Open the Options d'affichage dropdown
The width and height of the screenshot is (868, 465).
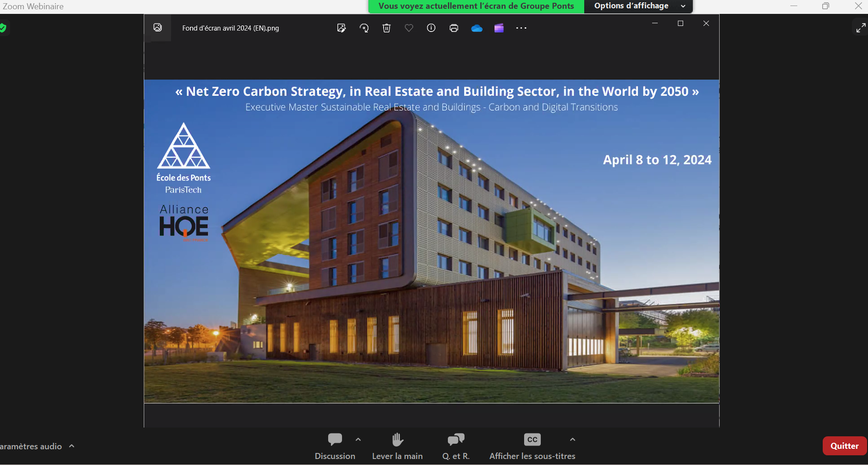pyautogui.click(x=638, y=6)
